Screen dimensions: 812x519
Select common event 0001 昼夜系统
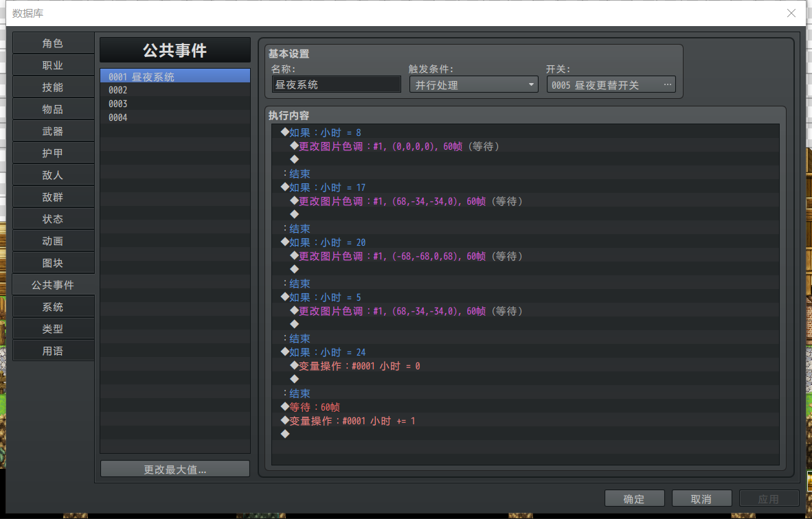click(175, 77)
